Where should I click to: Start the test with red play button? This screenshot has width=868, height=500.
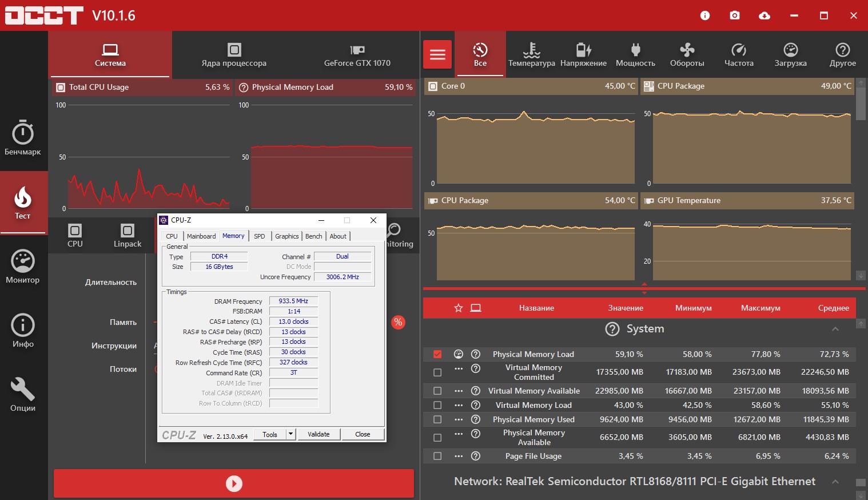pos(234,483)
